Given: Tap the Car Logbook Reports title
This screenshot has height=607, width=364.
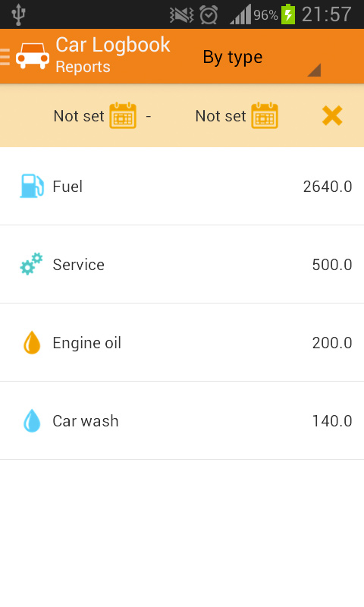Looking at the screenshot, I should (112, 55).
